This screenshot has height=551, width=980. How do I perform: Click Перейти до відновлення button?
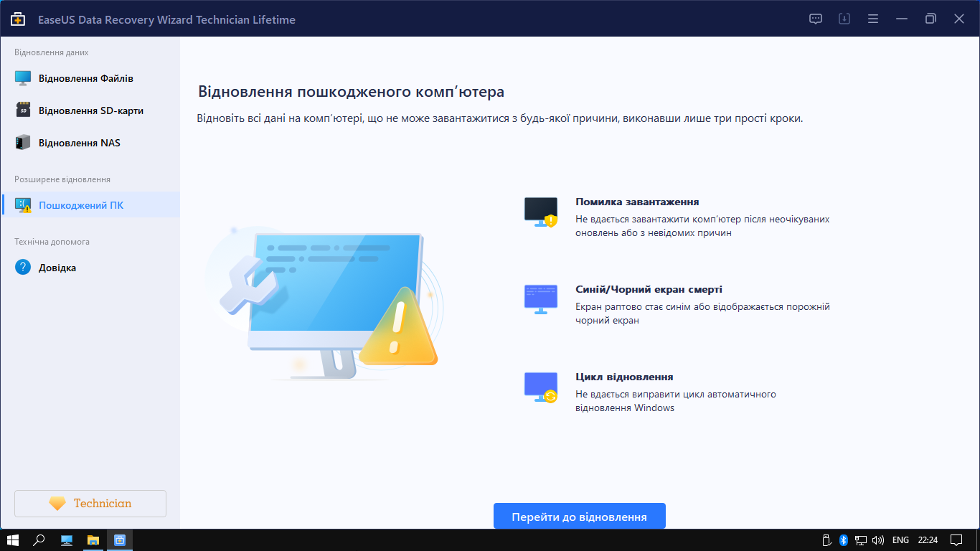[580, 517]
